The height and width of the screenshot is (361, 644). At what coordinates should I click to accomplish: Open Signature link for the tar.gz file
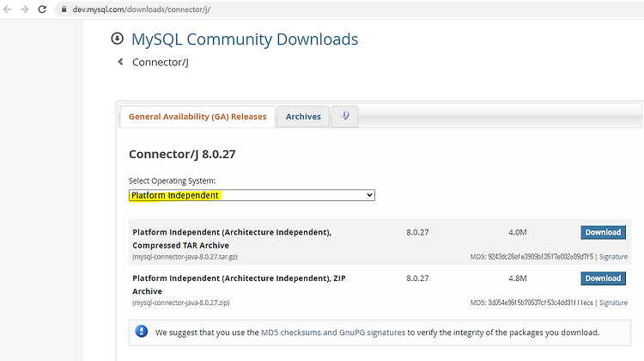coord(613,256)
